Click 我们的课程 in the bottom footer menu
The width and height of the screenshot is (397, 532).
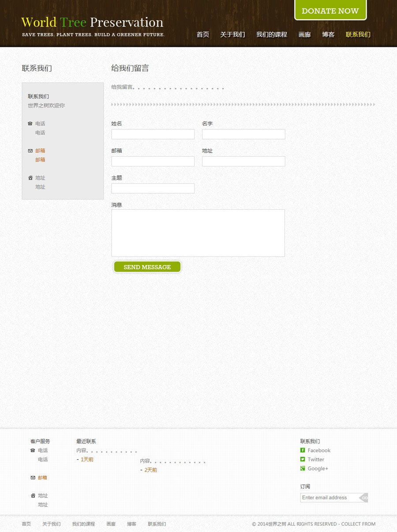pyautogui.click(x=83, y=524)
